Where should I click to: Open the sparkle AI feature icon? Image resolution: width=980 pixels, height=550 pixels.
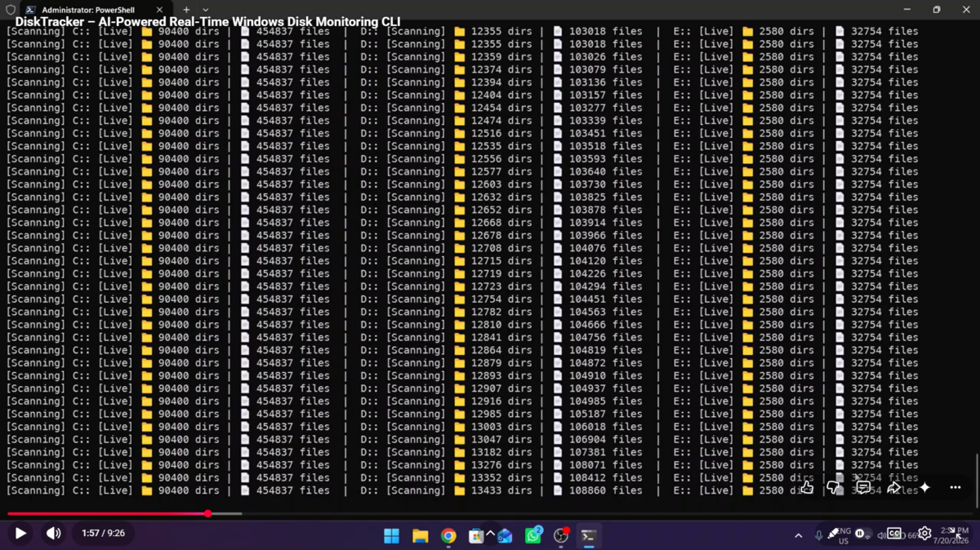coord(924,487)
